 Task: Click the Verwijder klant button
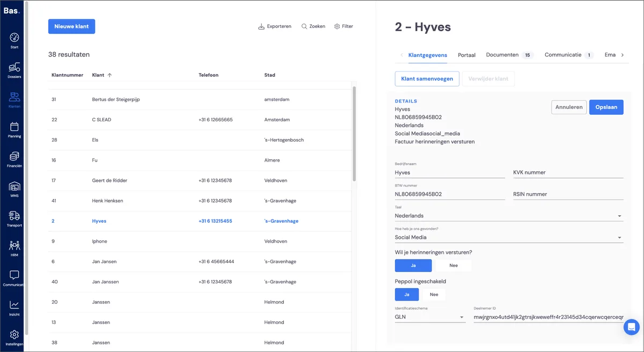click(488, 79)
